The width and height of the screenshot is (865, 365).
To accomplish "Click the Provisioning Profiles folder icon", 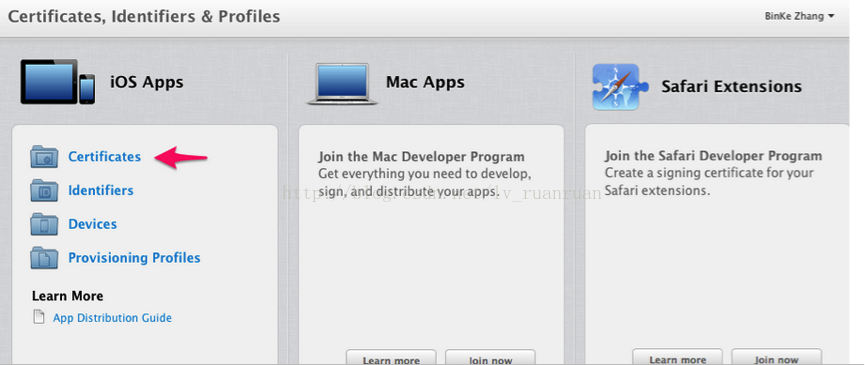I will (x=44, y=258).
